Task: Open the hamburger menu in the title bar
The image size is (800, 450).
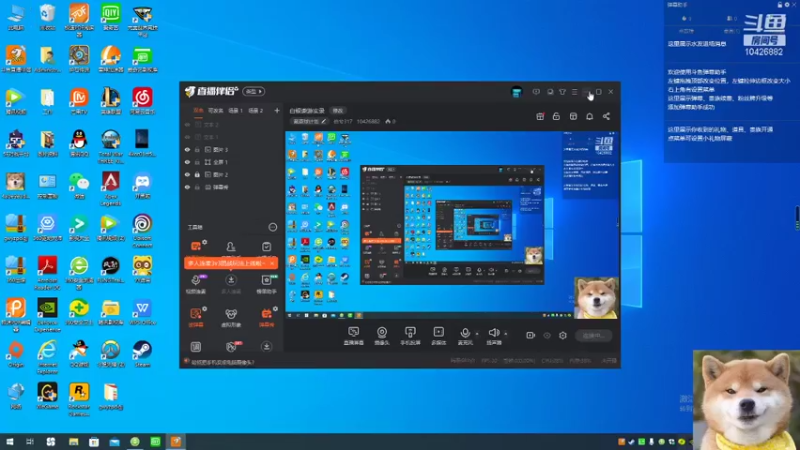Action: coord(574,92)
